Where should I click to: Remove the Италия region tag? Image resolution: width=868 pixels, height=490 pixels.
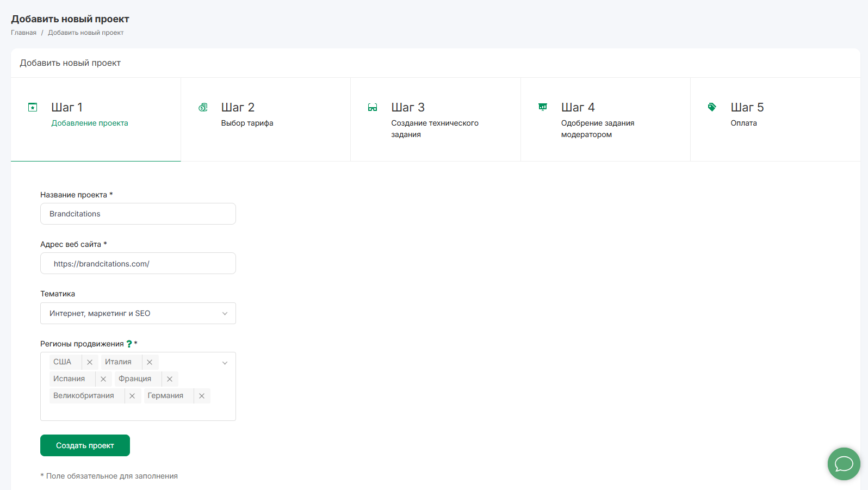pyautogui.click(x=150, y=362)
